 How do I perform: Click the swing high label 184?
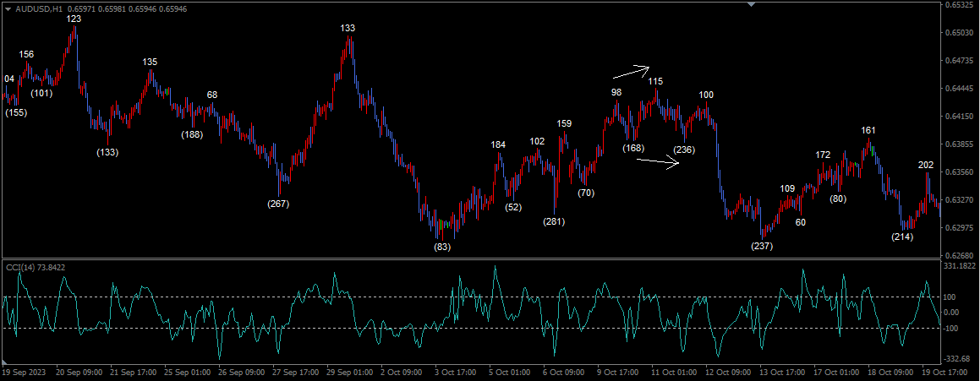coord(498,145)
